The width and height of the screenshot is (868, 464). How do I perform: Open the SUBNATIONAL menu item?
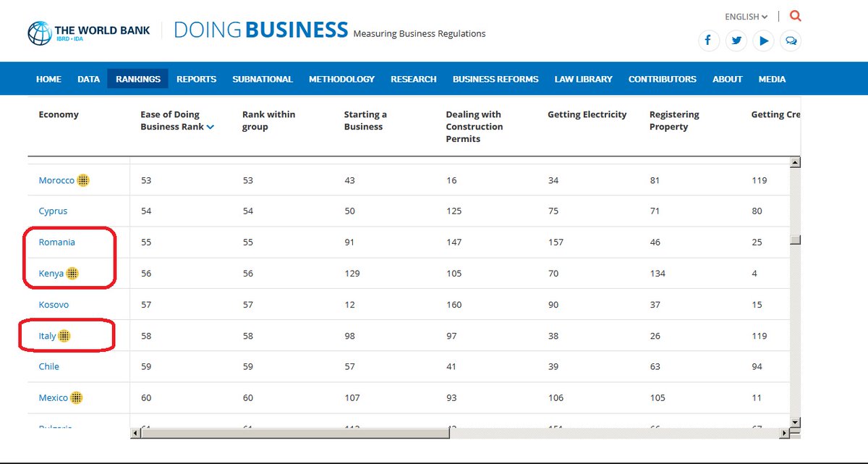(x=263, y=79)
